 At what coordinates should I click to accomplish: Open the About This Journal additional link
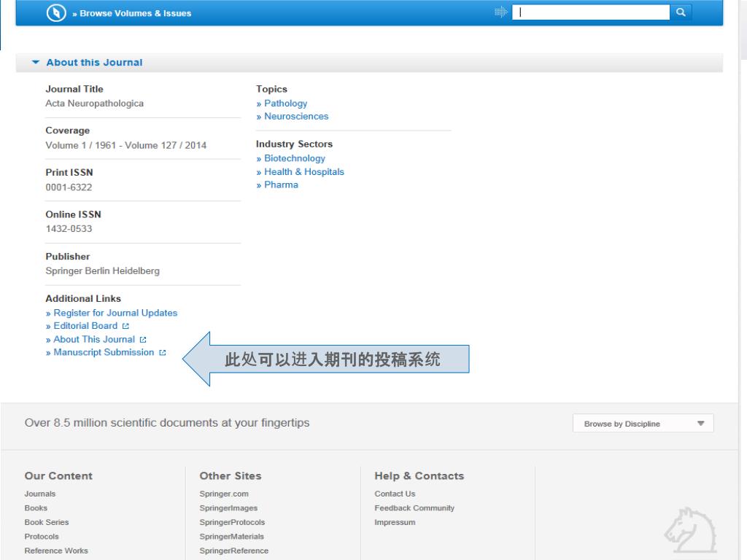[94, 340]
